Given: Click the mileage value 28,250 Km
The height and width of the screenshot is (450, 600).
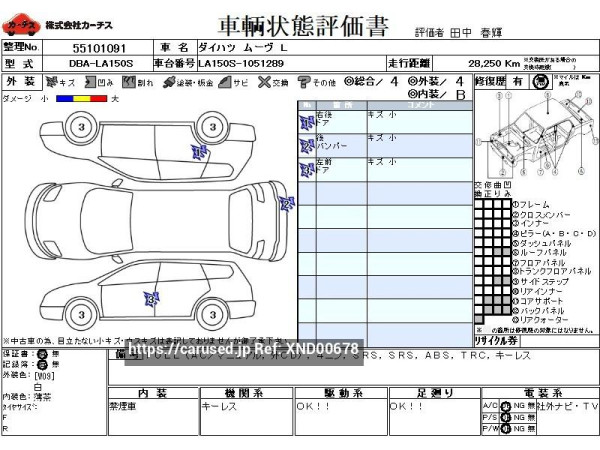Looking at the screenshot, I should [494, 64].
